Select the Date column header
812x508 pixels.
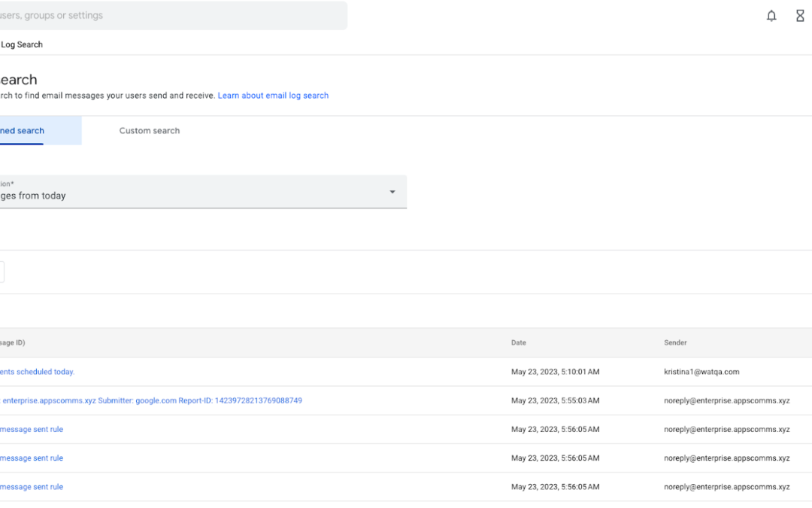518,342
